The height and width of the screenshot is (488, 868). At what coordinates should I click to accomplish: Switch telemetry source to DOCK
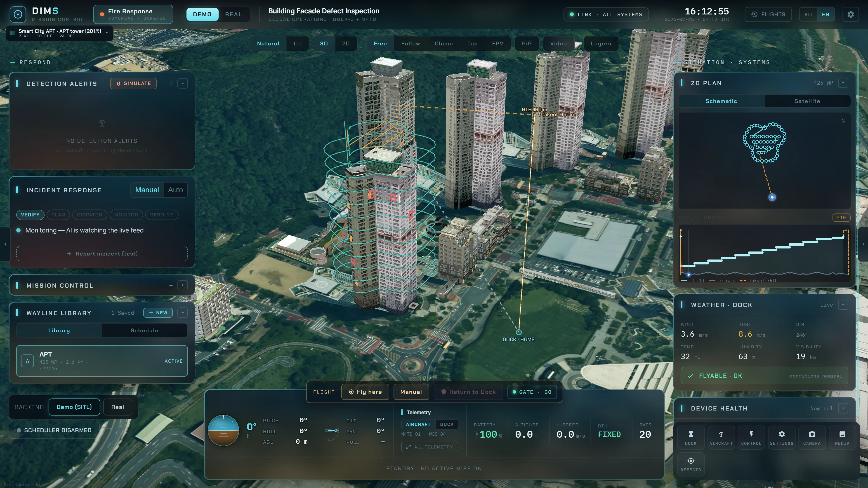point(447,424)
